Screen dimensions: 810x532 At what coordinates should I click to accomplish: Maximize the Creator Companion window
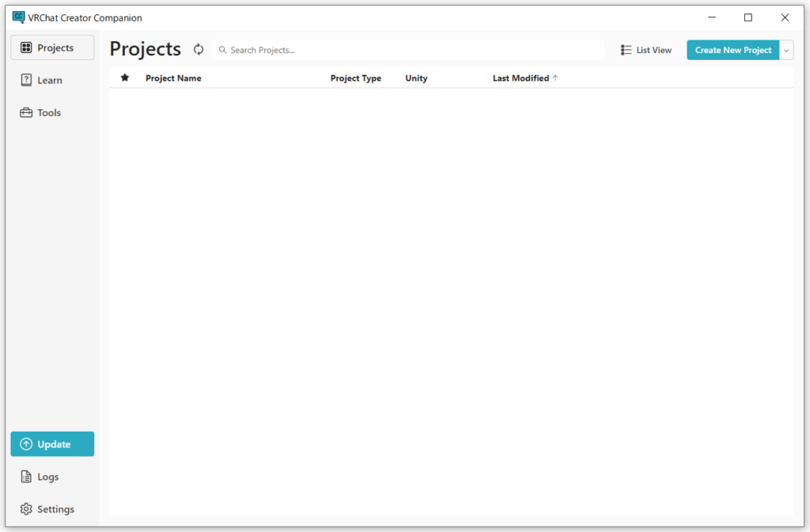(748, 17)
